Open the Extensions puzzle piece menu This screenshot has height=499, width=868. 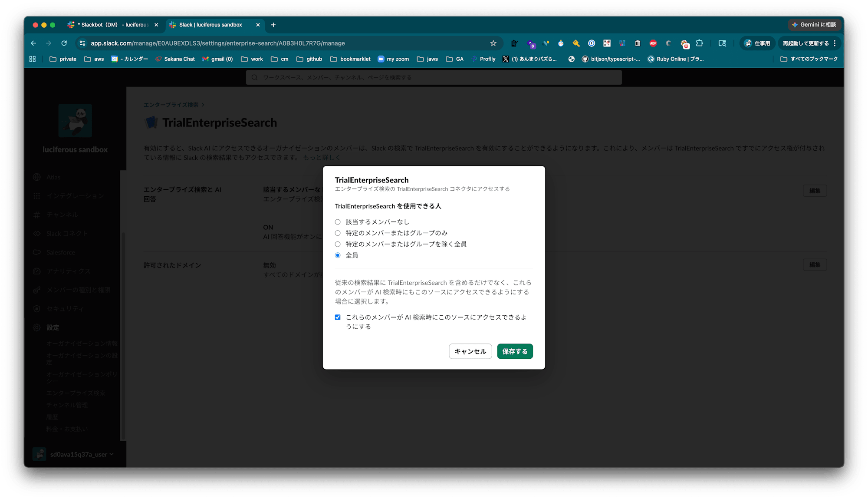(700, 43)
